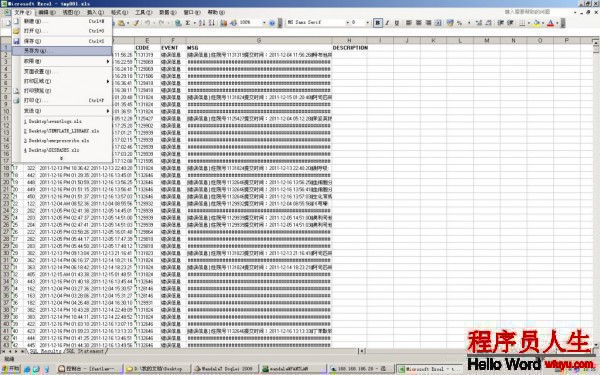Click the Chart Wizard toolbar icon

[224, 23]
